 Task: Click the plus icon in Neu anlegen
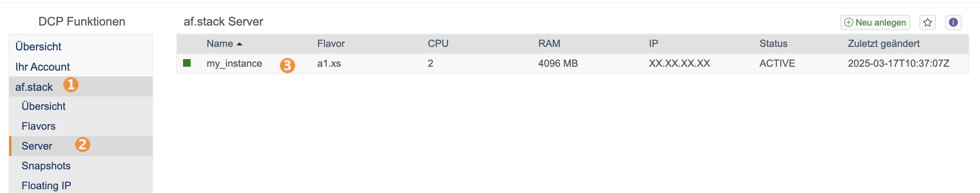pyautogui.click(x=848, y=23)
